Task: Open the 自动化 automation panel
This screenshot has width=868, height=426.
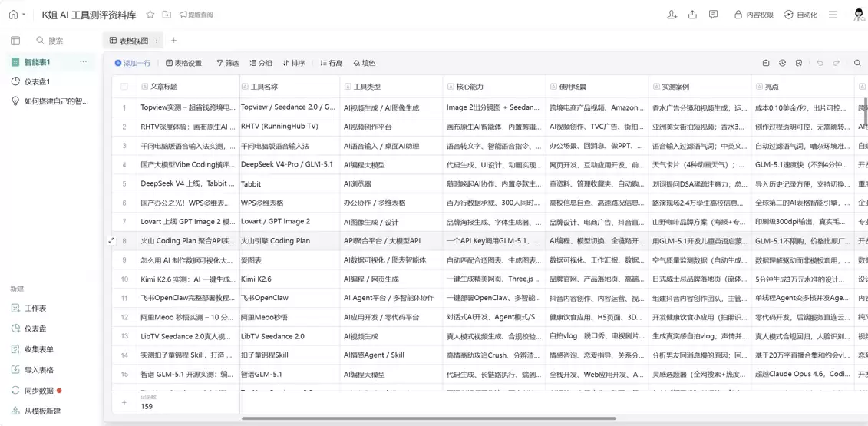Action: click(x=800, y=15)
